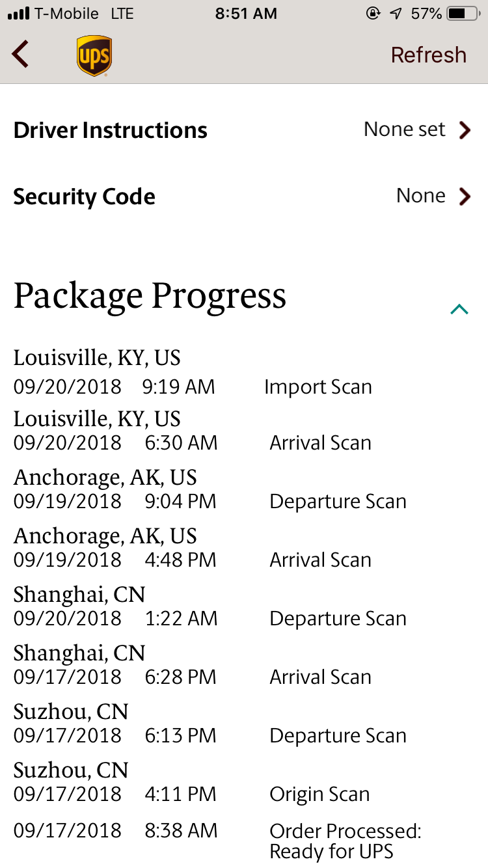The image size is (488, 868).
Task: Tap the UPS shield logo
Action: (94, 56)
